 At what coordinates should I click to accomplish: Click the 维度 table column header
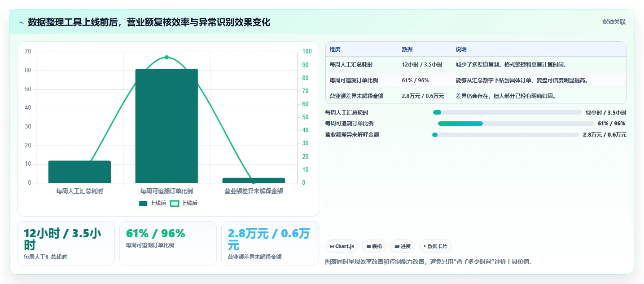(x=335, y=49)
